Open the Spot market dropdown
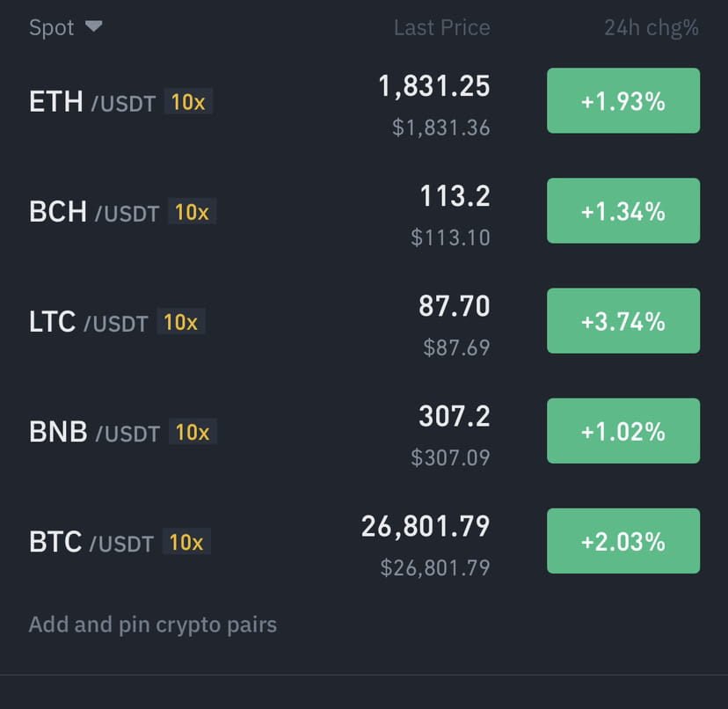The height and width of the screenshot is (709, 728). click(x=66, y=27)
